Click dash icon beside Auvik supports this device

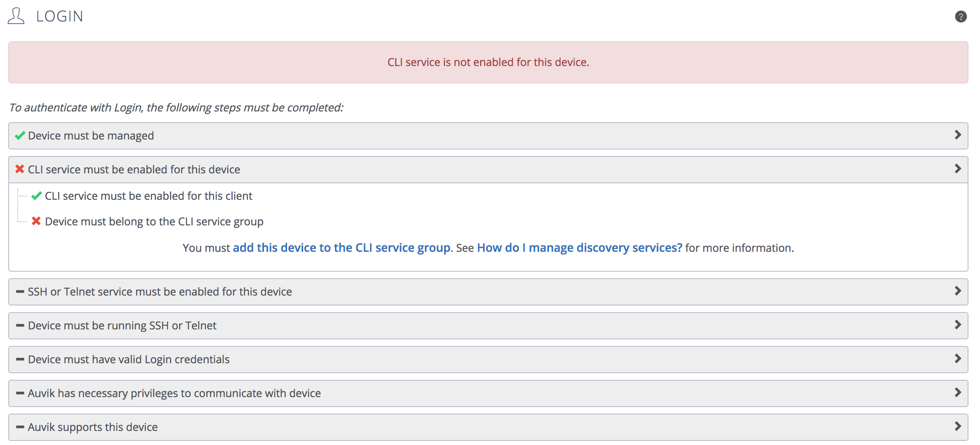[x=20, y=427]
